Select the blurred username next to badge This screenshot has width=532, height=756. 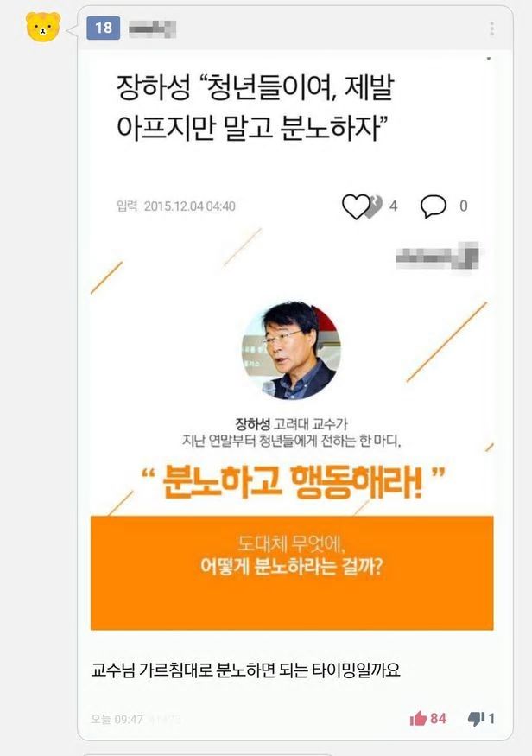152,29
